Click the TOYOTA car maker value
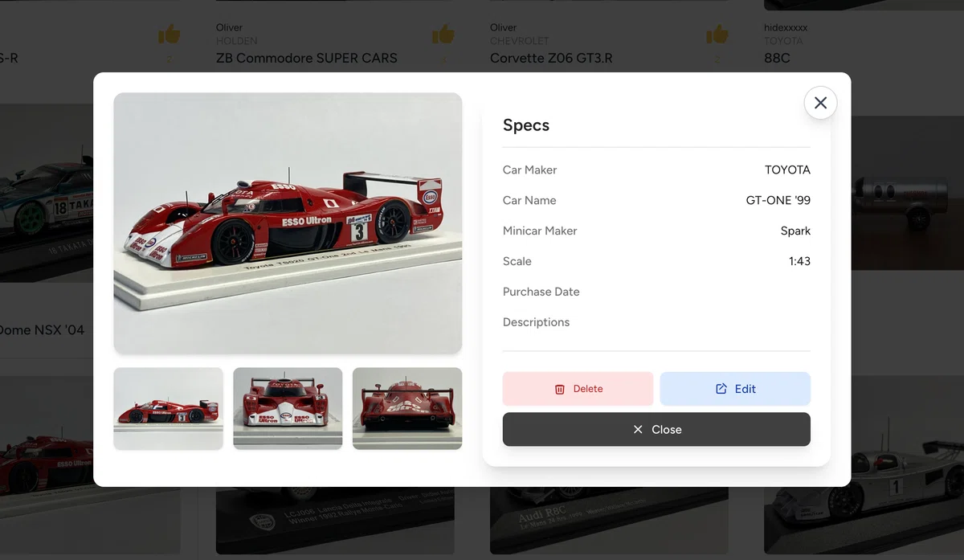The image size is (964, 560). [x=787, y=170]
